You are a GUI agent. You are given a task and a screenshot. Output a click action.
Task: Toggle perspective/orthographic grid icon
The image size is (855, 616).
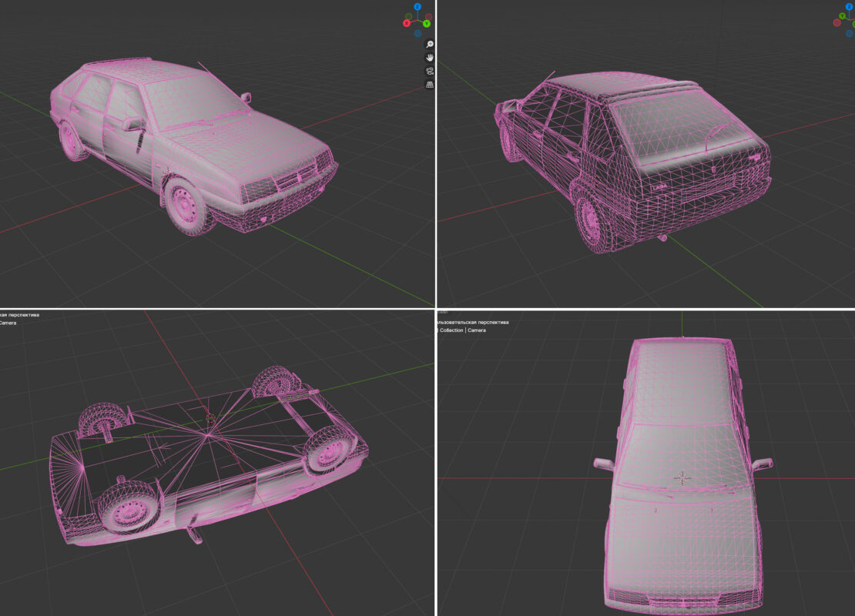430,85
